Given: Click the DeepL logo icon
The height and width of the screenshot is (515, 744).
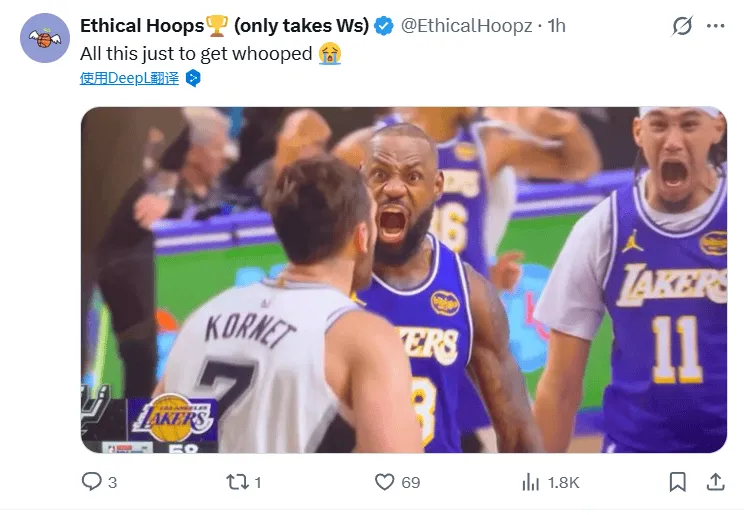Looking at the screenshot, I should coord(193,78).
